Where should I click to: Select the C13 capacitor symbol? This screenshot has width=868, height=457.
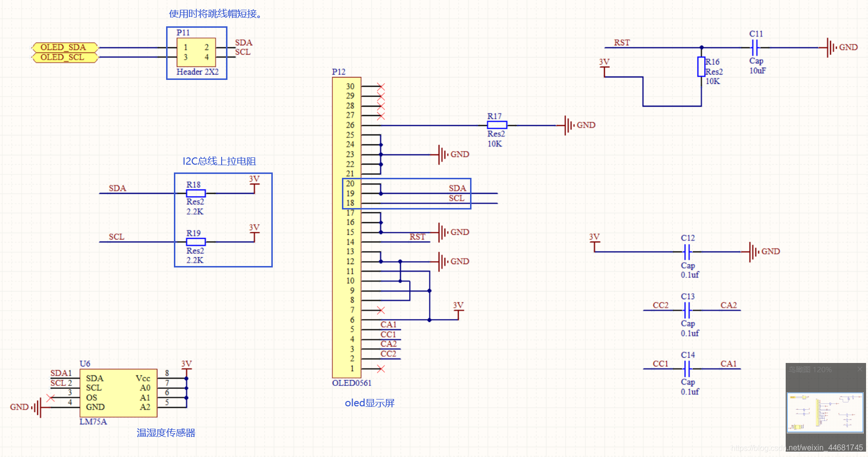(687, 310)
